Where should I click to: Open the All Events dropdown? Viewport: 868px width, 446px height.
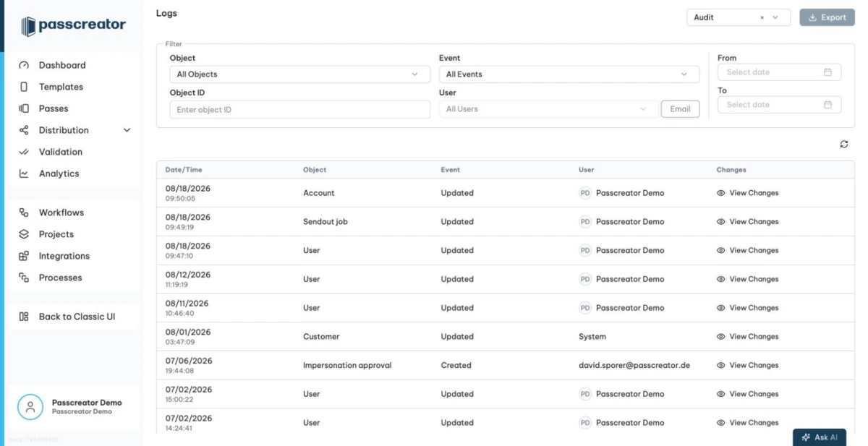click(569, 74)
